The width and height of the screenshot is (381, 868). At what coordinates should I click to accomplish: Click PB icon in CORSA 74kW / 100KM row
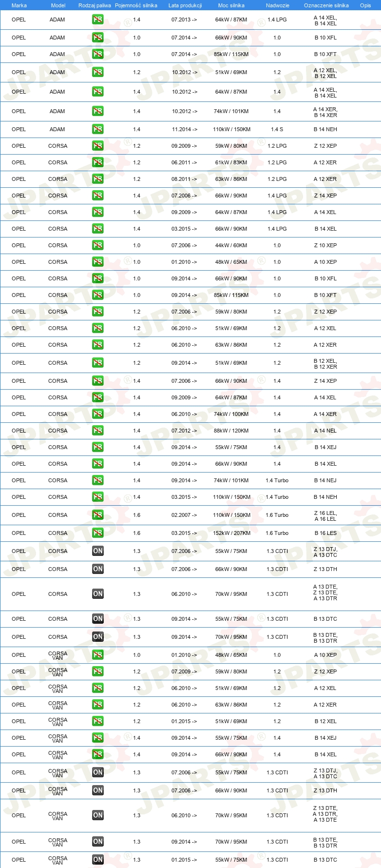pos(98,414)
